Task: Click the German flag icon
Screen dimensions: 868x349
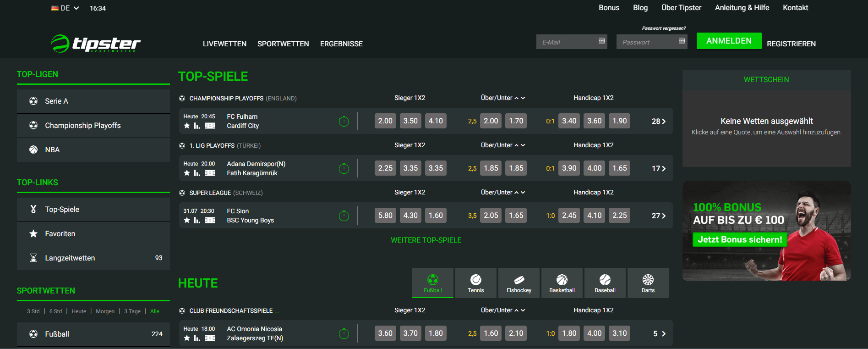Action: click(x=55, y=8)
